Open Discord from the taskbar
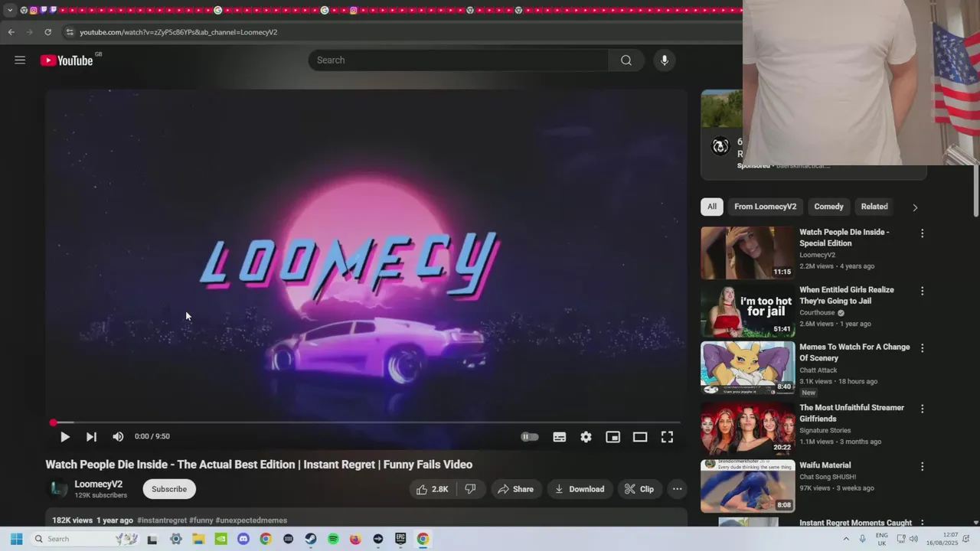The width and height of the screenshot is (980, 551). pyautogui.click(x=243, y=539)
